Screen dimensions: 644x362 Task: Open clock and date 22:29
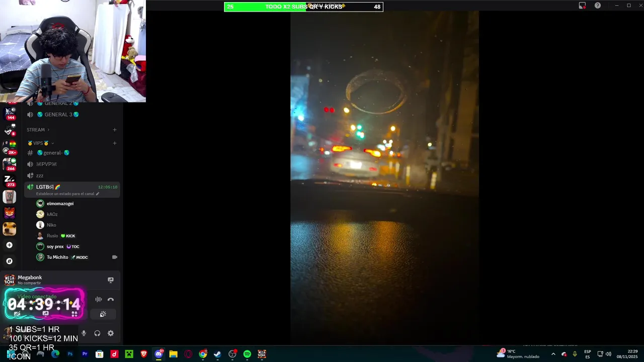[627, 354]
